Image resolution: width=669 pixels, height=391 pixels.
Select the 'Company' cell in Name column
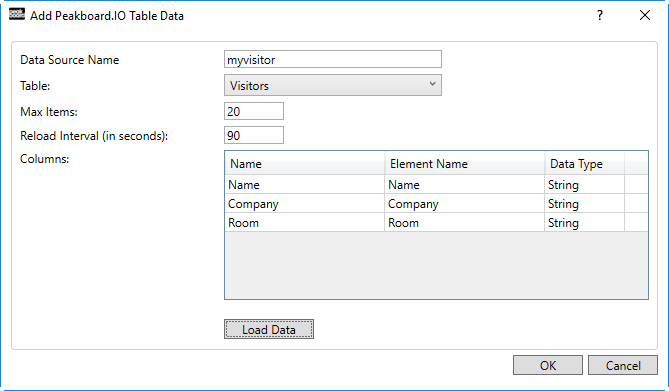tap(305, 204)
